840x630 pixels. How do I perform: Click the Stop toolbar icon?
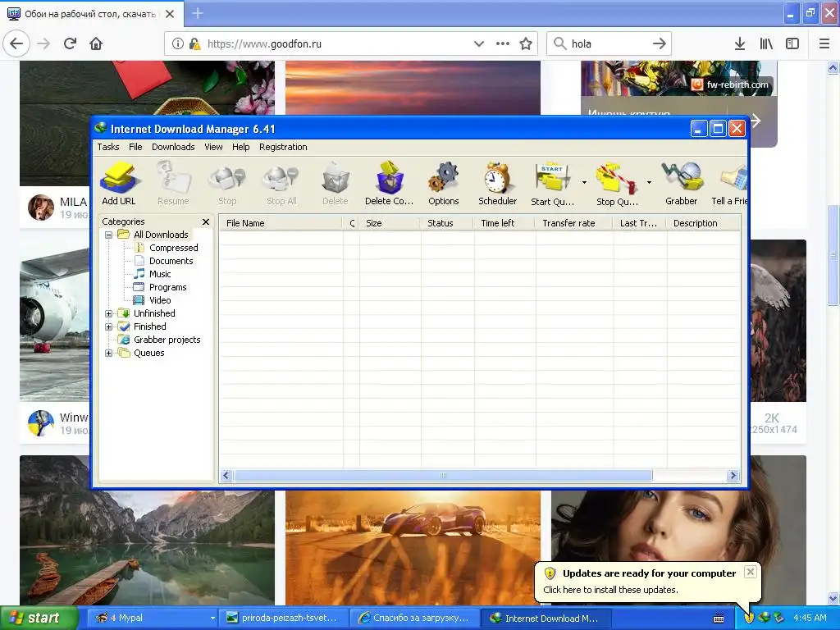(x=227, y=184)
